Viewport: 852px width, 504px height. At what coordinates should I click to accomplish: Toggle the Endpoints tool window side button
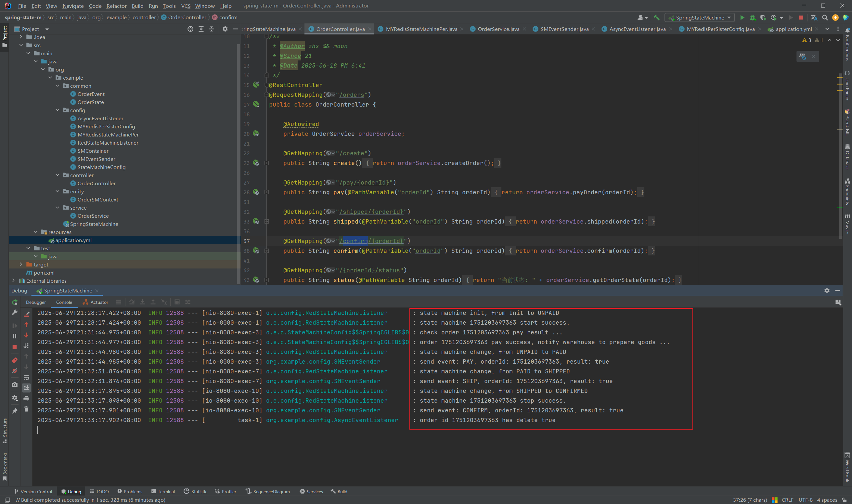[847, 191]
